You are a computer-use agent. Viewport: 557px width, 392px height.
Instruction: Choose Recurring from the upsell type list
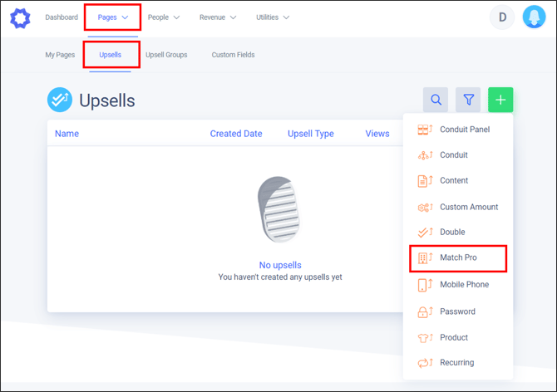tap(456, 363)
